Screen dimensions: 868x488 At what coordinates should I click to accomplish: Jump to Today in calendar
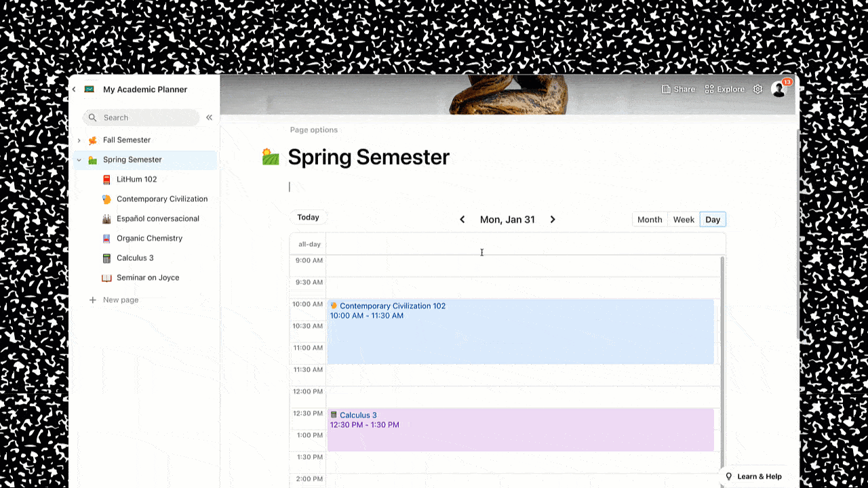click(308, 218)
